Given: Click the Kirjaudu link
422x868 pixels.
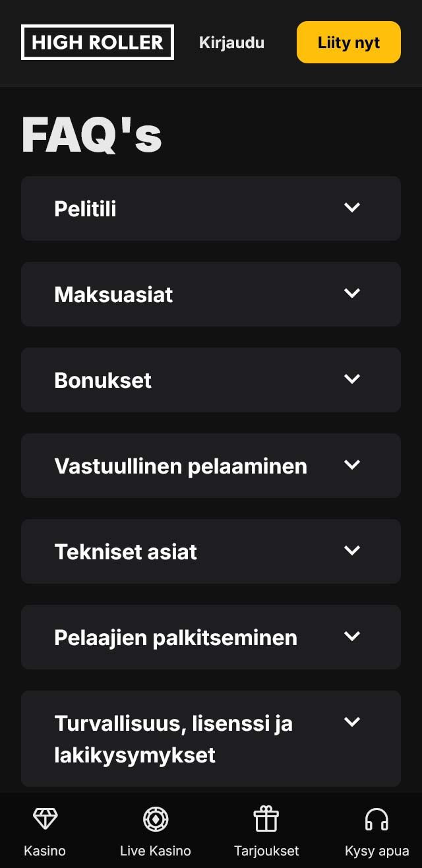Looking at the screenshot, I should 231,42.
